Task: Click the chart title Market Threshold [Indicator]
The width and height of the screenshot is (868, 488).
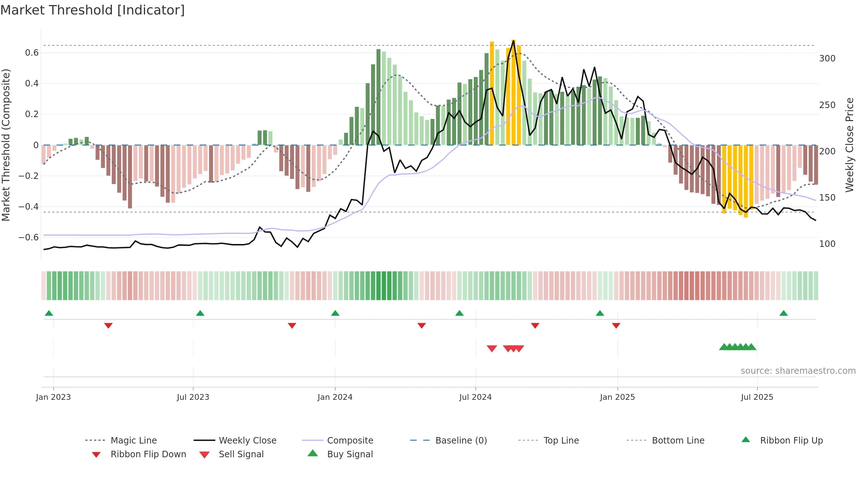Action: 93,10
